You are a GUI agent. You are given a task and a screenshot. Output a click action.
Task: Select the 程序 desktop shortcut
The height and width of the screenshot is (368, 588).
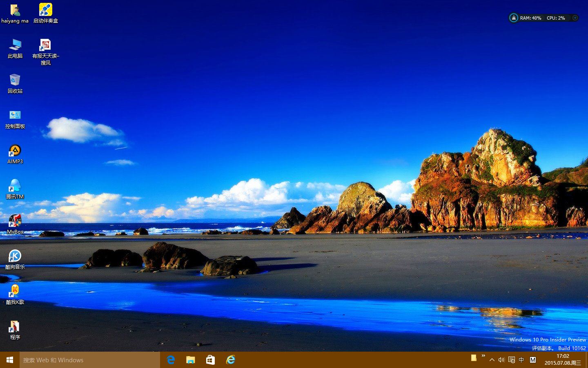coord(15,330)
